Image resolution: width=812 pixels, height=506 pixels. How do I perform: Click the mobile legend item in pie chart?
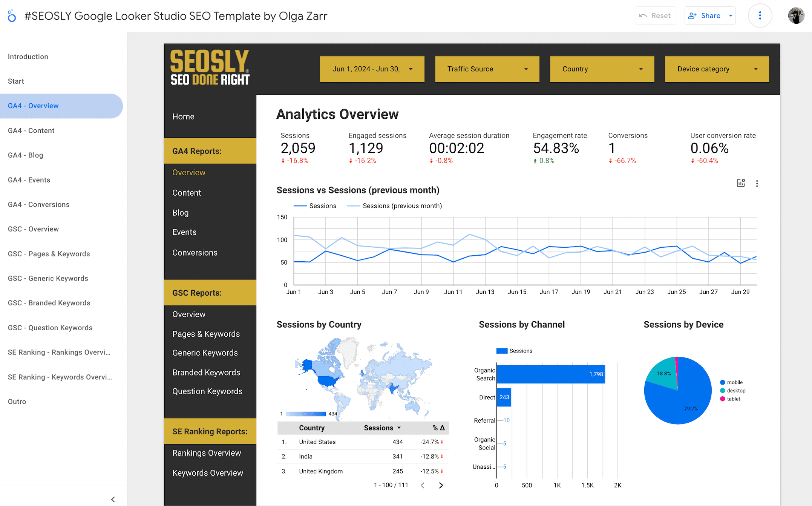click(731, 382)
